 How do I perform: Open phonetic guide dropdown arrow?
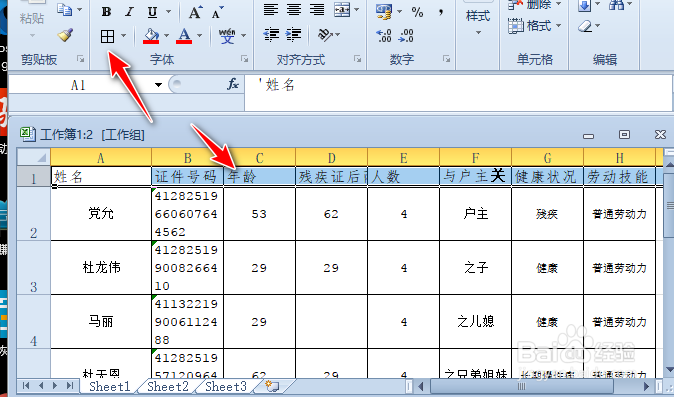pyautogui.click(x=244, y=36)
